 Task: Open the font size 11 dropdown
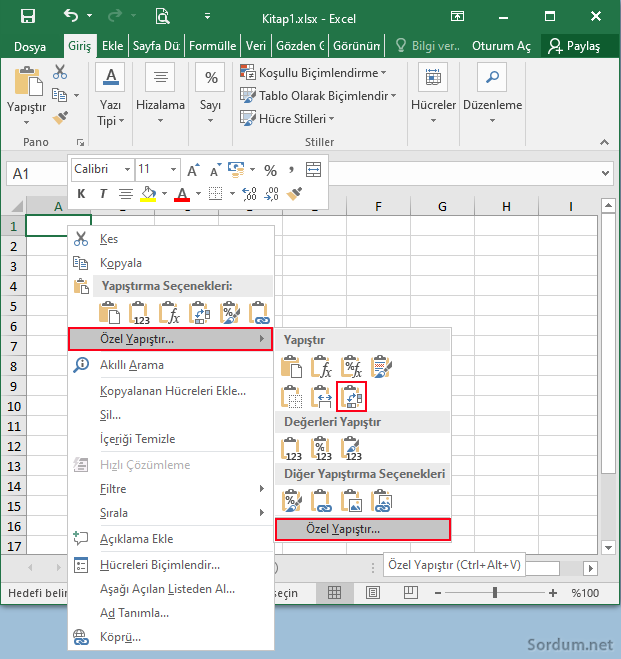click(x=173, y=170)
